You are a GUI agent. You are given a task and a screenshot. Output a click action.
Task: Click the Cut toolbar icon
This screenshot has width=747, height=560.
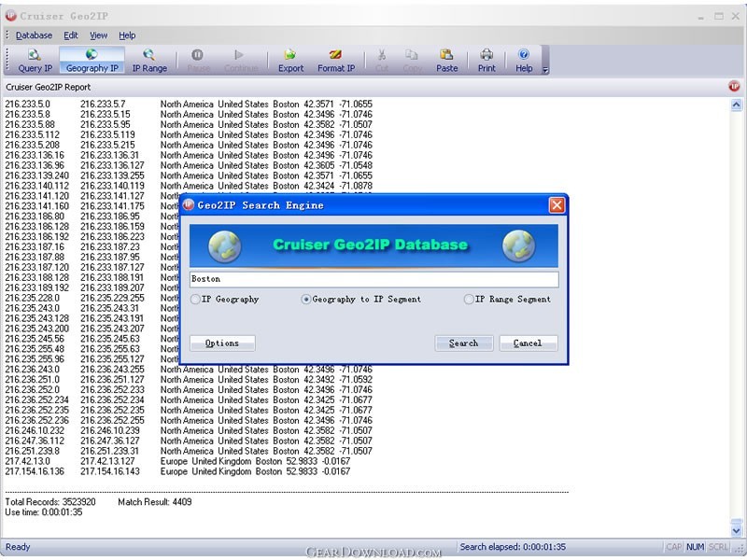(382, 61)
